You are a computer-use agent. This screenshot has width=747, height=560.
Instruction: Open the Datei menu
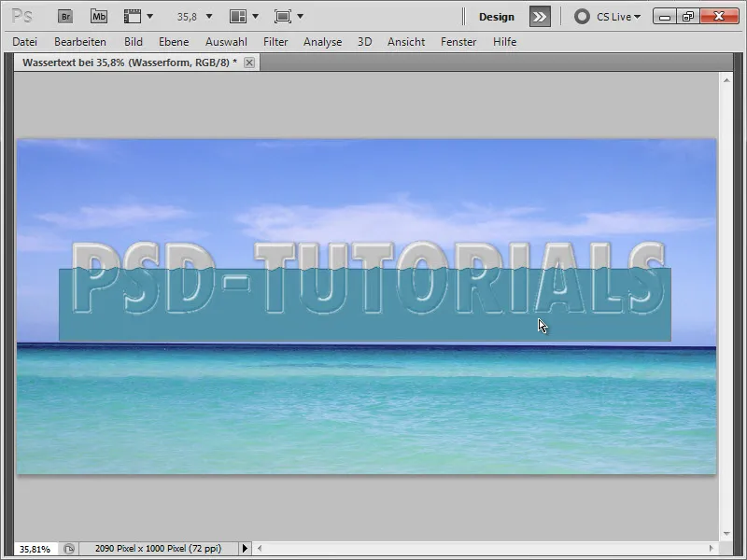(25, 42)
